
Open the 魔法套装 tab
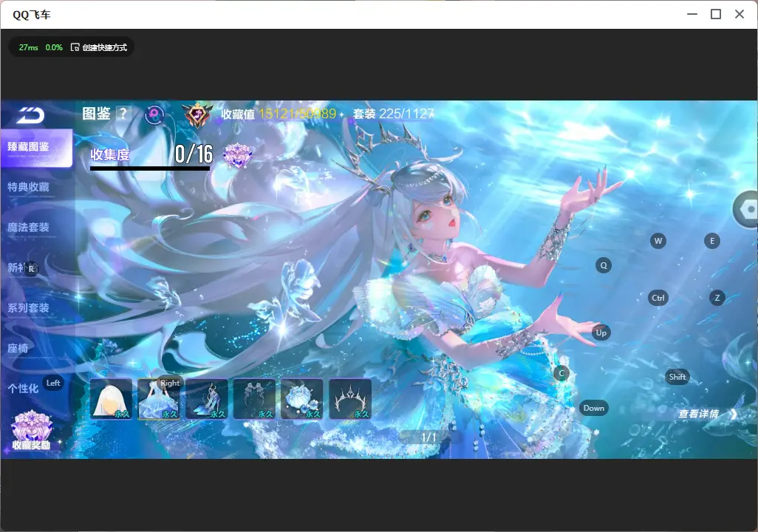[29, 228]
